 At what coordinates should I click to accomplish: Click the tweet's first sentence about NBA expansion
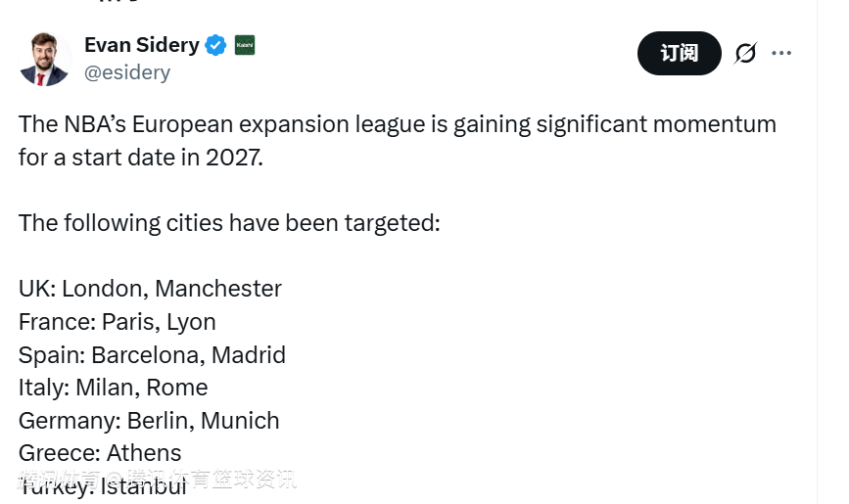point(397,124)
